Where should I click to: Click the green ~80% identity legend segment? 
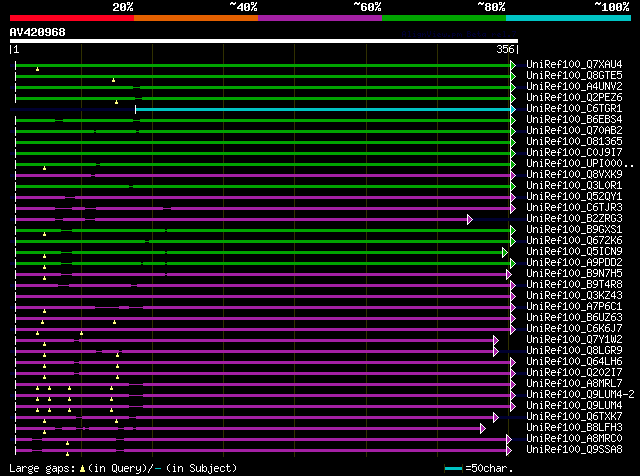(x=444, y=18)
